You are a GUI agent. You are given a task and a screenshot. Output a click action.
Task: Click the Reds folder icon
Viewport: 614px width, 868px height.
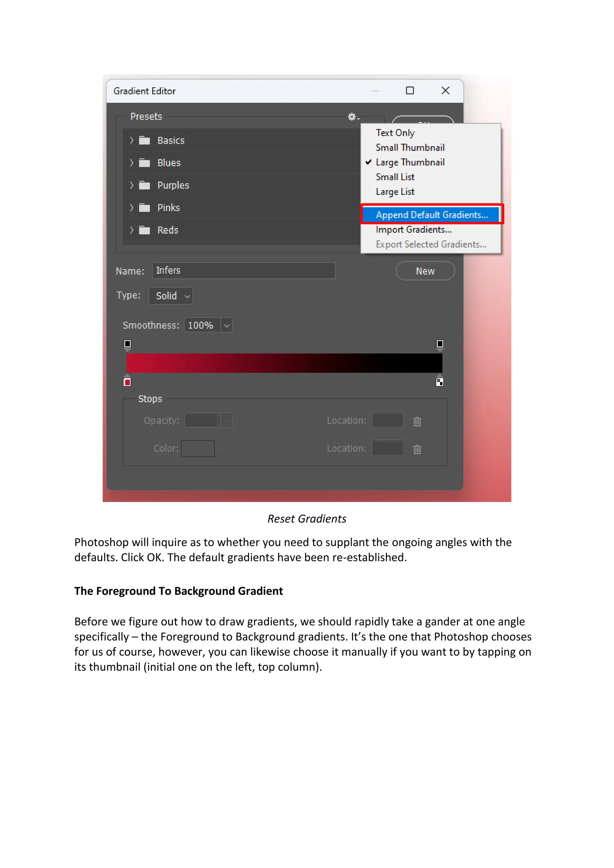click(x=145, y=230)
